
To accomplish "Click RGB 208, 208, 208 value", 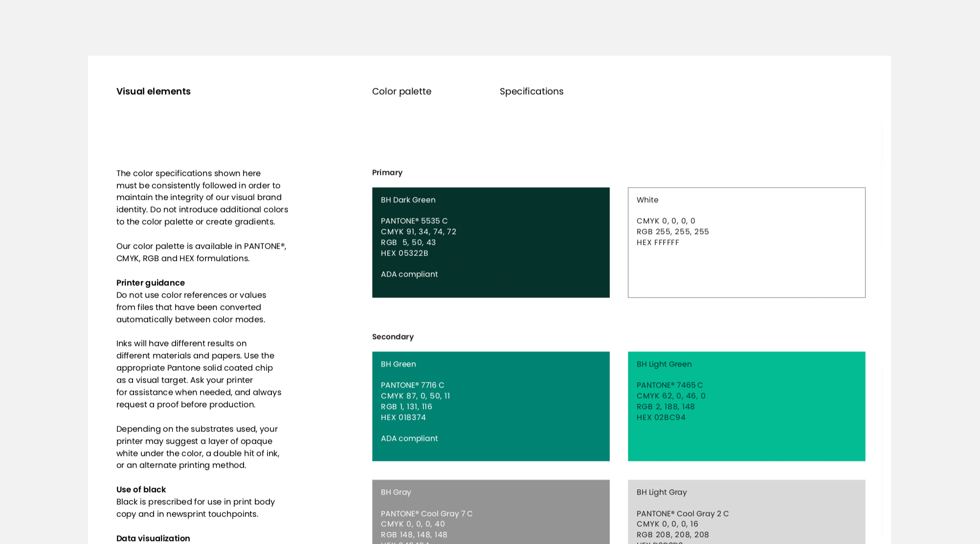I will pos(673,535).
